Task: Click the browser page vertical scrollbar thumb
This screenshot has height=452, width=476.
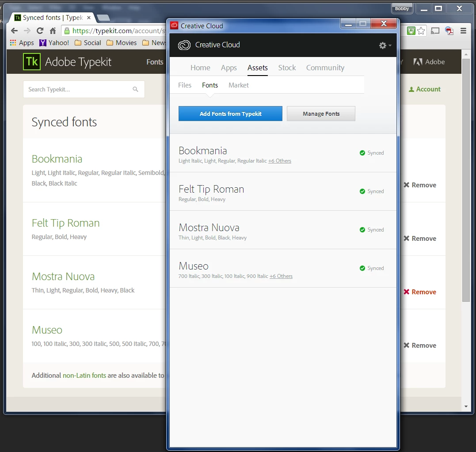Action: (x=466, y=180)
